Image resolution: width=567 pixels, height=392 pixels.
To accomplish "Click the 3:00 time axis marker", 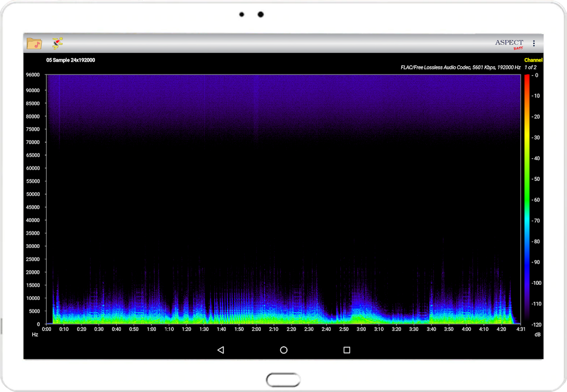I will tap(361, 329).
